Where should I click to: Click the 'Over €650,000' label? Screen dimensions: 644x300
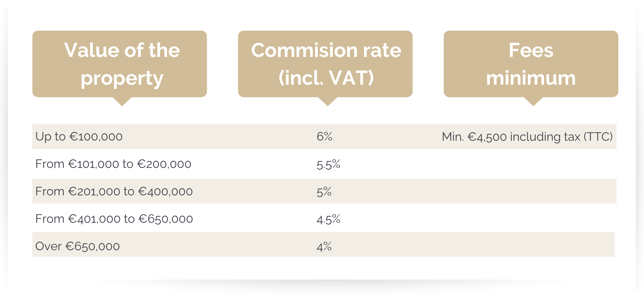[77, 246]
